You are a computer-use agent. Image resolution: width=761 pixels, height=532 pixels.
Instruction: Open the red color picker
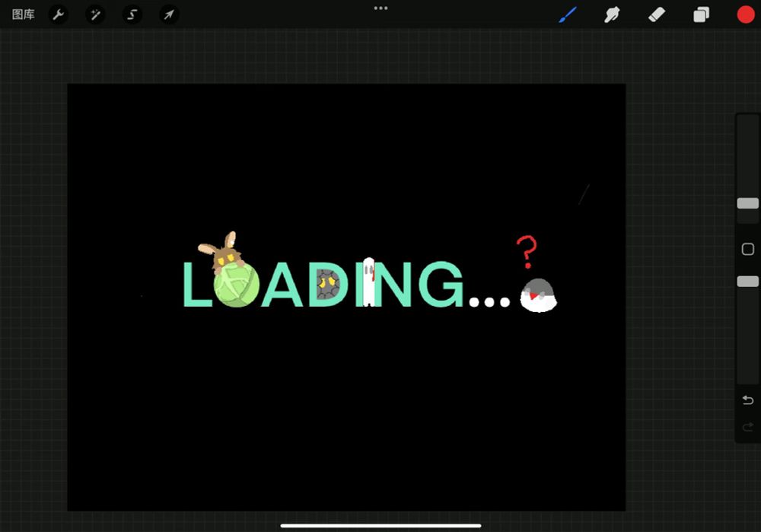(x=746, y=14)
